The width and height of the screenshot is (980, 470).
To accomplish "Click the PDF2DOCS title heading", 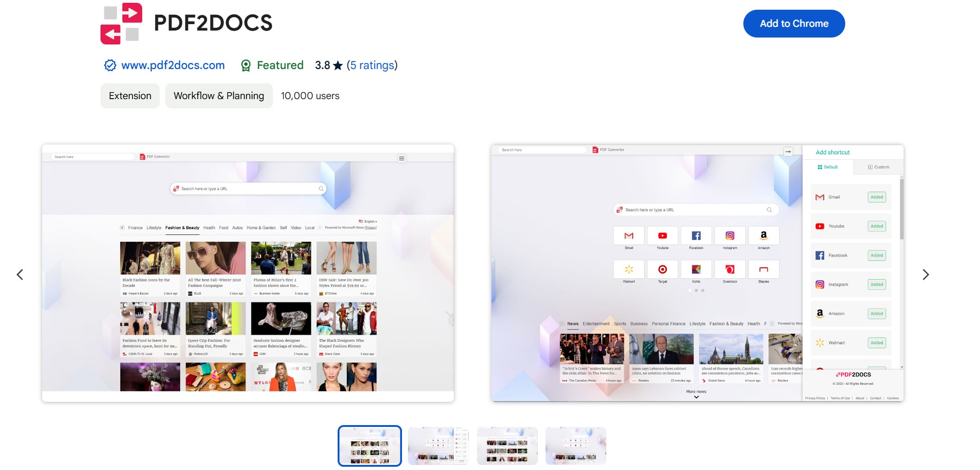I will (x=213, y=23).
